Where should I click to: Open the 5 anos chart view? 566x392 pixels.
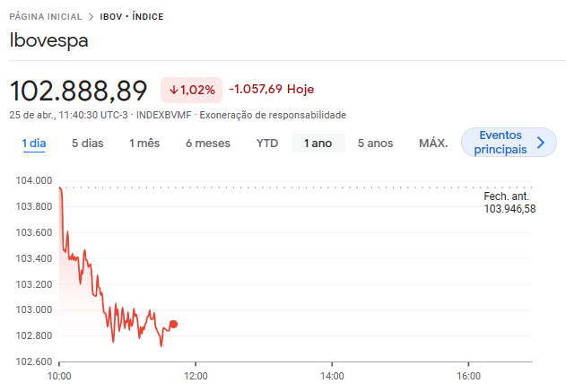click(x=375, y=143)
